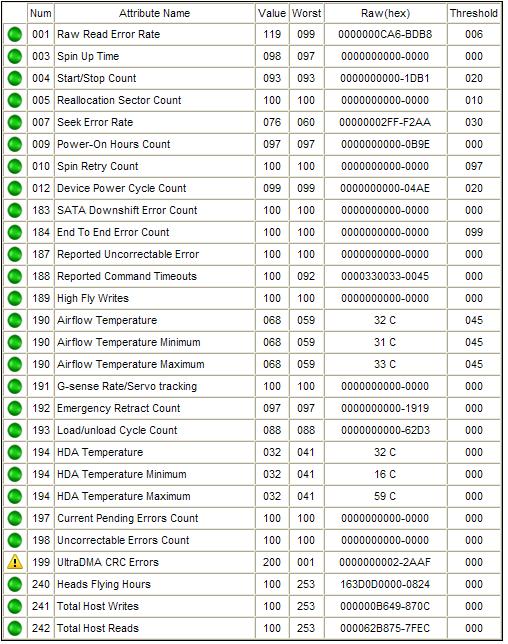Click status icon for Airflow Temperature Maximum
The width and height of the screenshot is (508, 644).
[15, 364]
